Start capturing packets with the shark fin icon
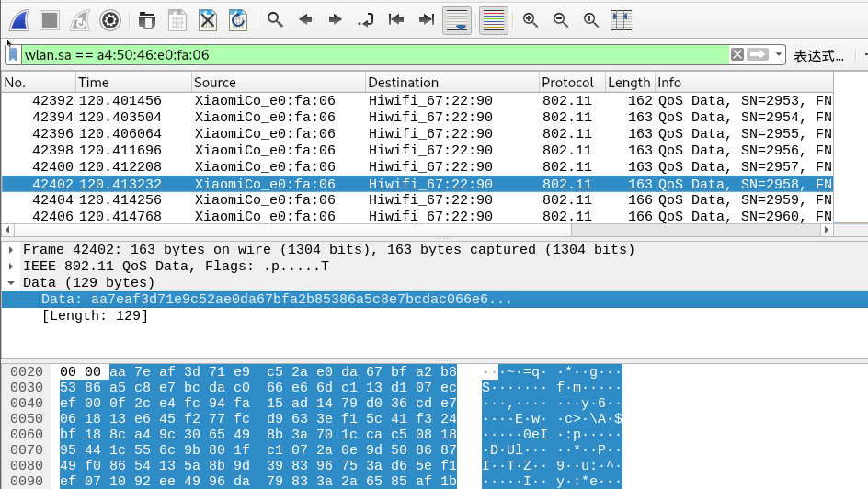The image size is (868, 489). tap(19, 20)
